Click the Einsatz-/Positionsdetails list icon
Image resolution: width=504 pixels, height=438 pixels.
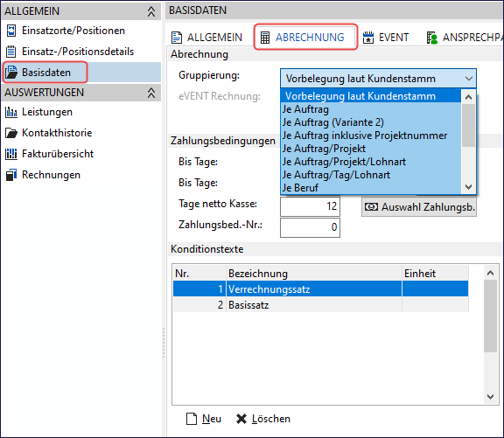coord(11,52)
